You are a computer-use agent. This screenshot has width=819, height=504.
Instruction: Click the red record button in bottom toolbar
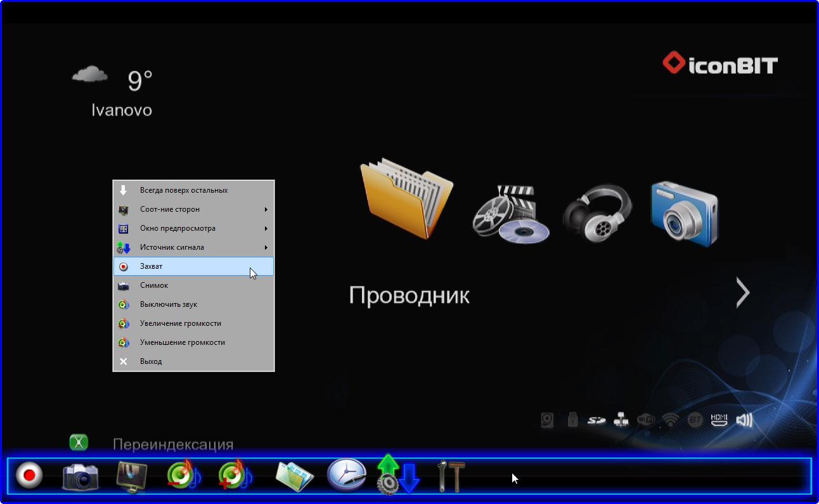point(29,475)
